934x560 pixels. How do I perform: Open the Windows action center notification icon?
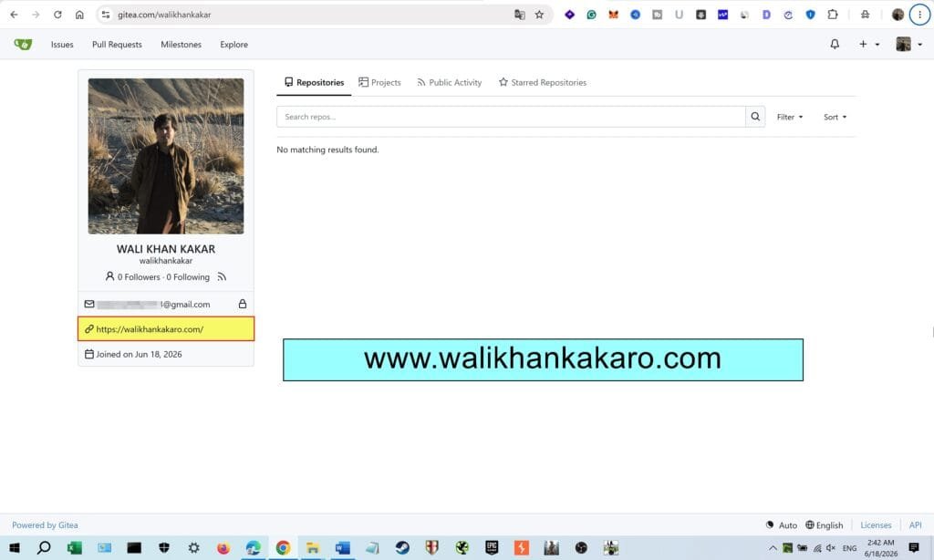[914, 547]
